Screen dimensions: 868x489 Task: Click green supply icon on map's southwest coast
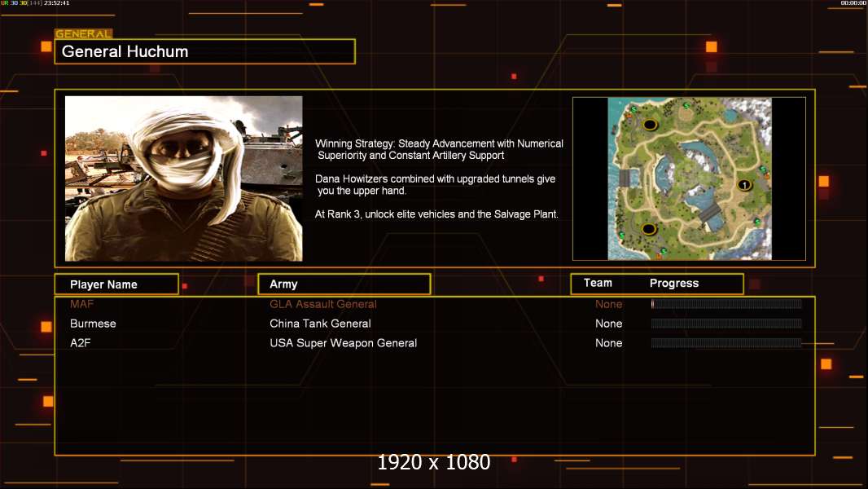[621, 235]
